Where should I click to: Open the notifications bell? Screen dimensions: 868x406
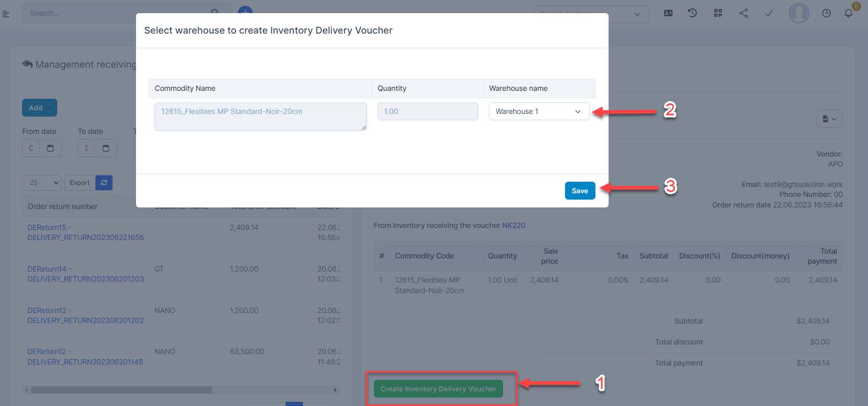point(849,14)
